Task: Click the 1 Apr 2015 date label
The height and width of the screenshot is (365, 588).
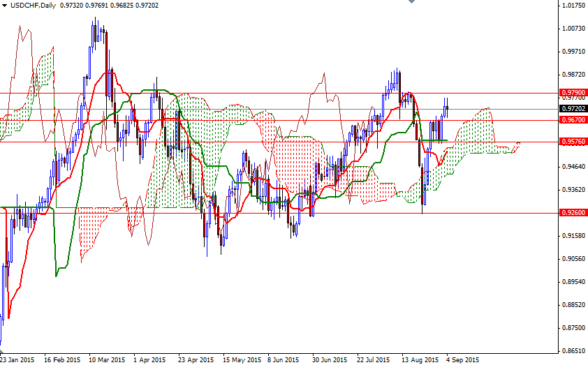Action: tap(149, 359)
